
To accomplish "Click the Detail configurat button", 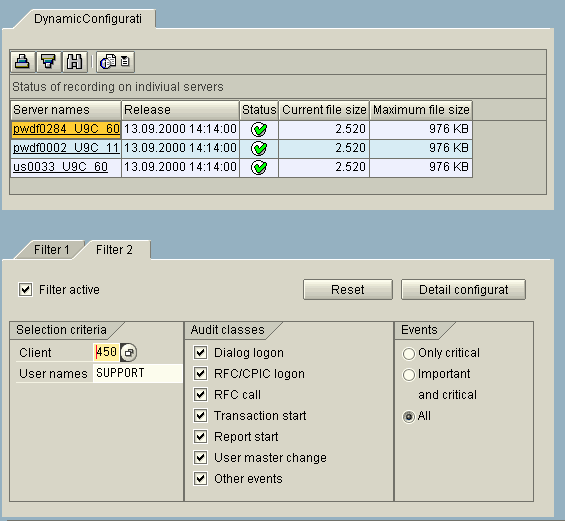I will click(463, 289).
